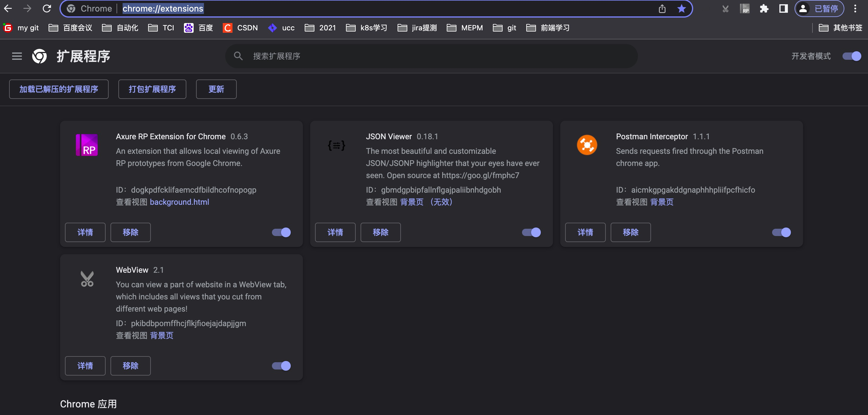Open the MEPM bookmark folder
Viewport: 868px width, 415px height.
tap(465, 28)
